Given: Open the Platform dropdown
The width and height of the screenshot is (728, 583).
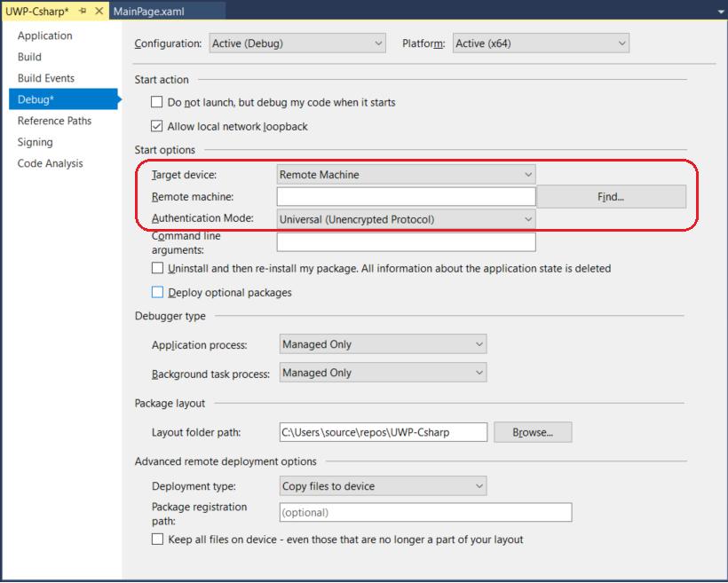Looking at the screenshot, I should pyautogui.click(x=540, y=42).
